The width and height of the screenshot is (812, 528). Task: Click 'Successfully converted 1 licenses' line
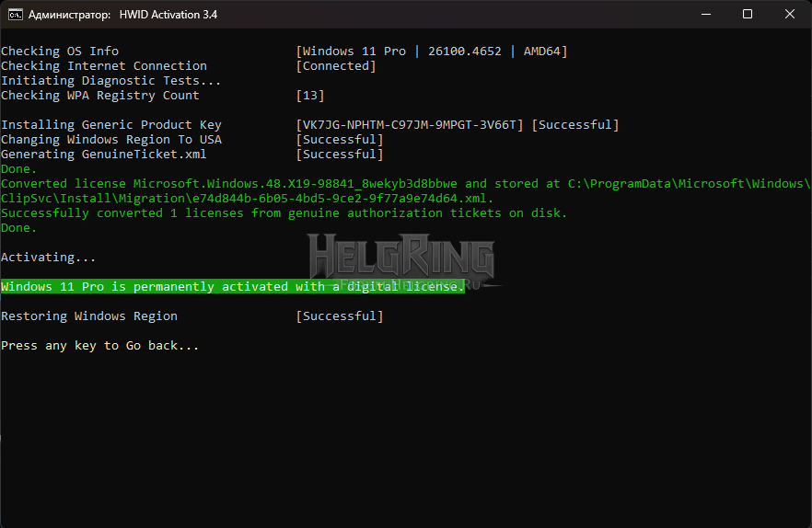[x=284, y=213]
